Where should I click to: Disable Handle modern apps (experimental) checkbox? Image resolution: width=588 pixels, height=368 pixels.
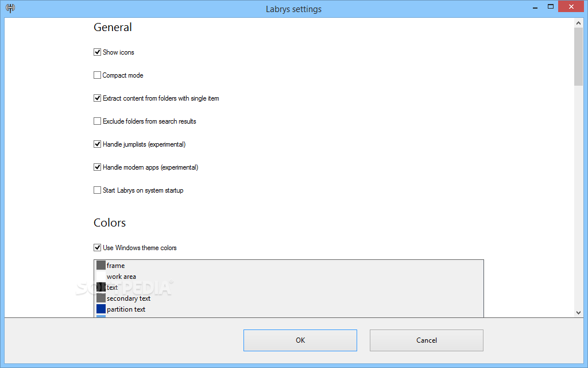(97, 167)
